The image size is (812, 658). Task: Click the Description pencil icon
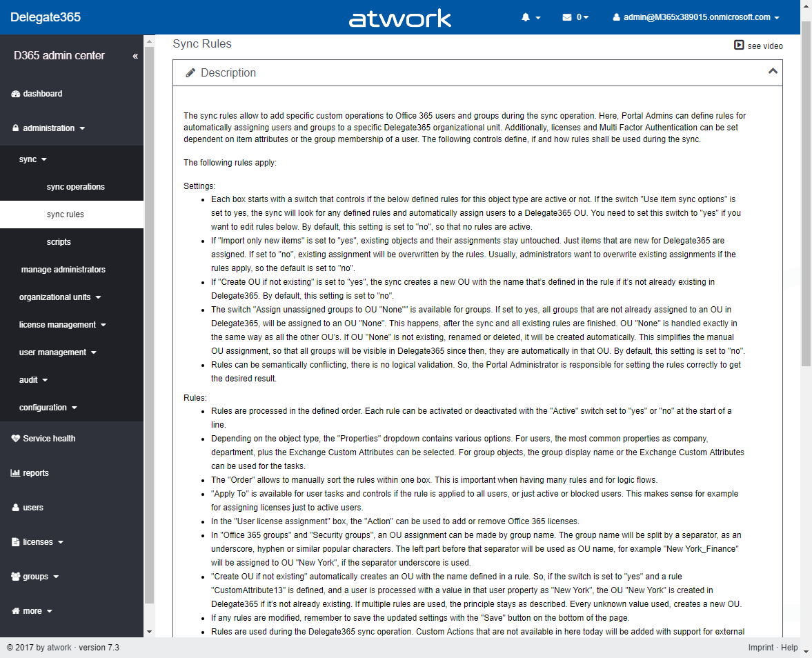point(190,73)
